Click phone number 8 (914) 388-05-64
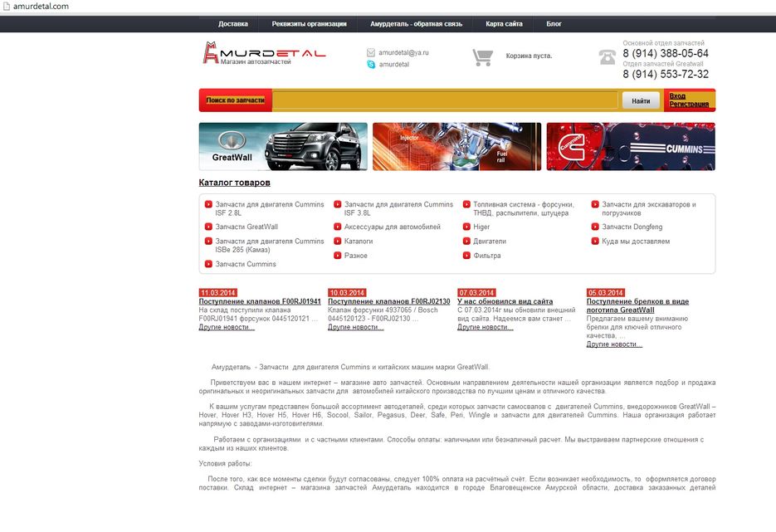The width and height of the screenshot is (776, 532). [666, 53]
